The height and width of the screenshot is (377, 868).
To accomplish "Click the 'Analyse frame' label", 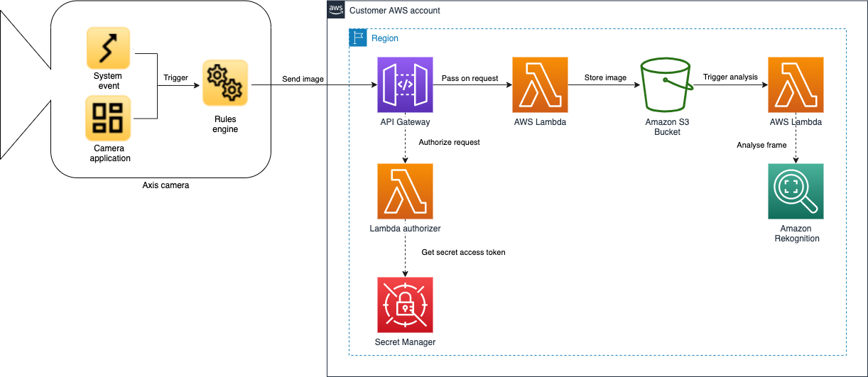I will (762, 145).
